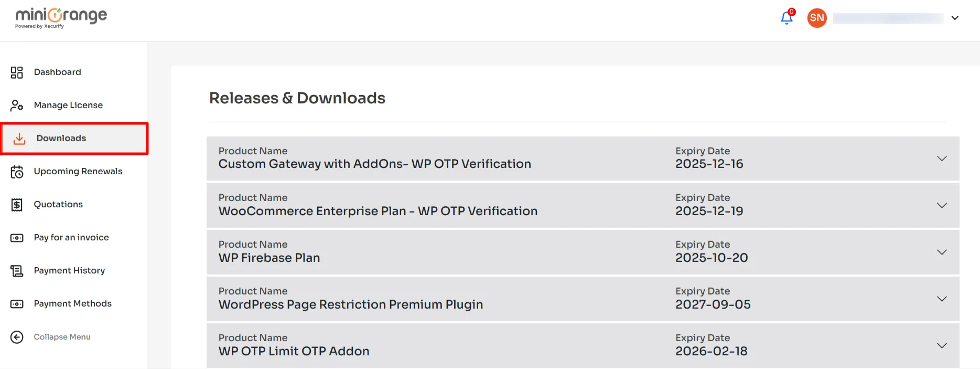
Task: Click the miniOrange logo
Action: pyautogui.click(x=61, y=17)
